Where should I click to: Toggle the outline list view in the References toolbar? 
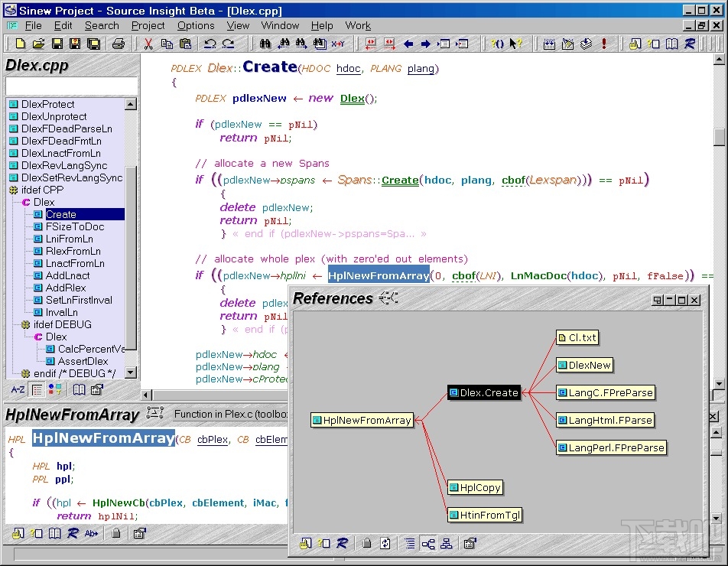tap(411, 544)
